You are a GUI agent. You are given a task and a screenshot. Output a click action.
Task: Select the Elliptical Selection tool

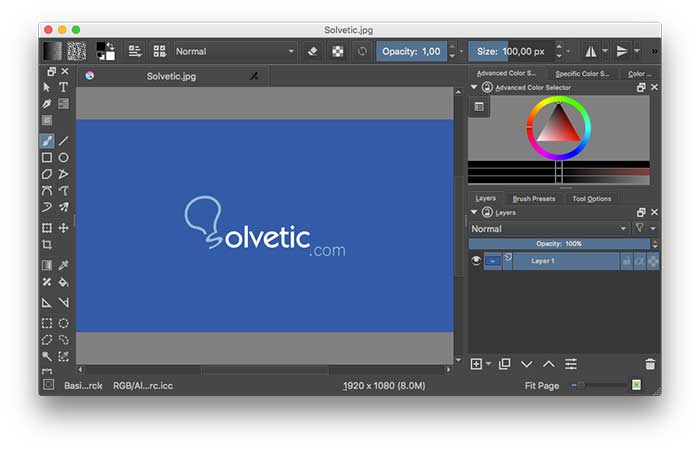pyautogui.click(x=63, y=323)
